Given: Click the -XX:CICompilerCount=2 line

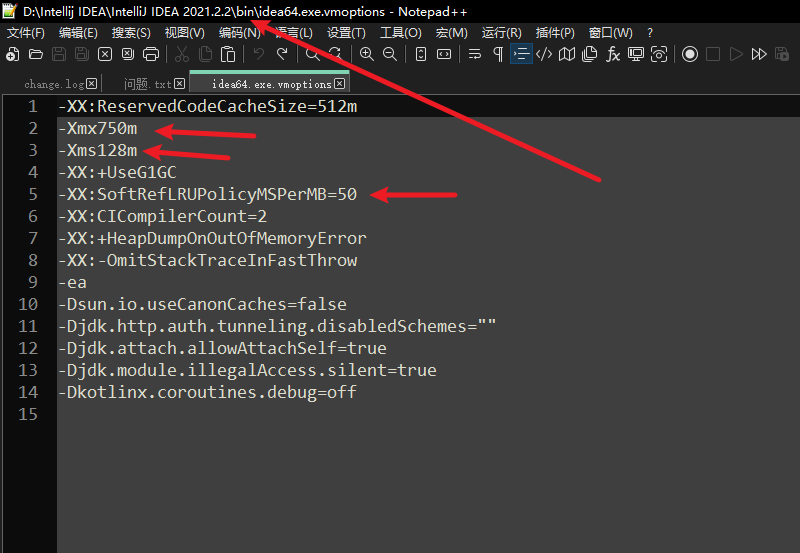Looking at the screenshot, I should [162, 216].
